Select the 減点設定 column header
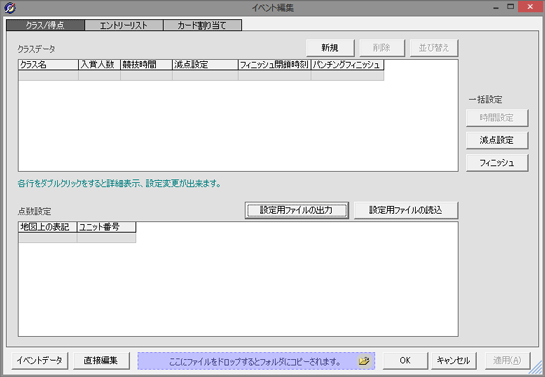The width and height of the screenshot is (545, 377). click(x=205, y=65)
